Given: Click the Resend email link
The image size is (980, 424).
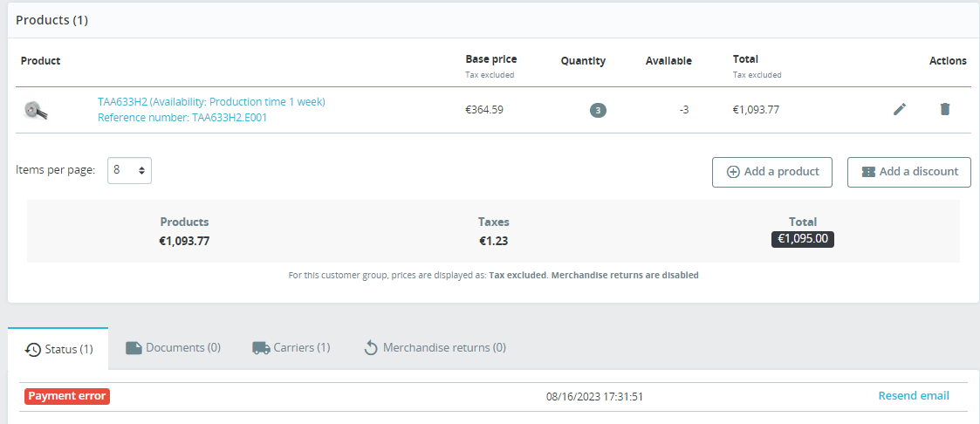Looking at the screenshot, I should point(913,395).
